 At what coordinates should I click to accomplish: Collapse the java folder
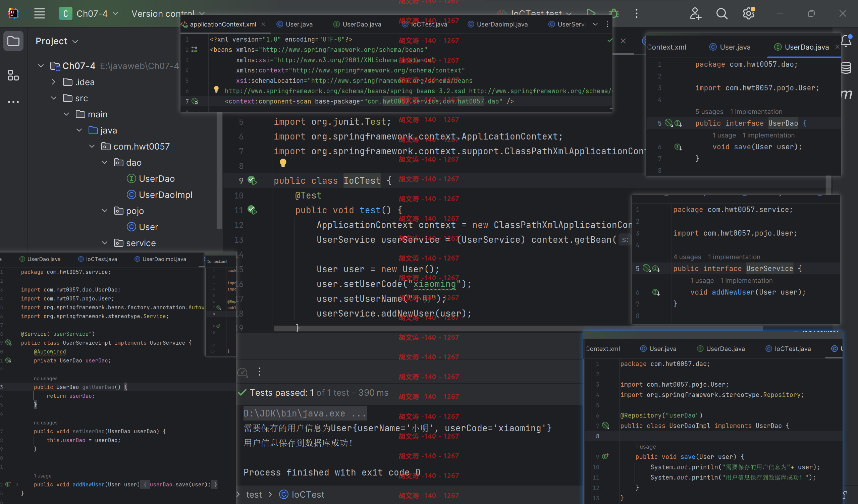pos(79,130)
